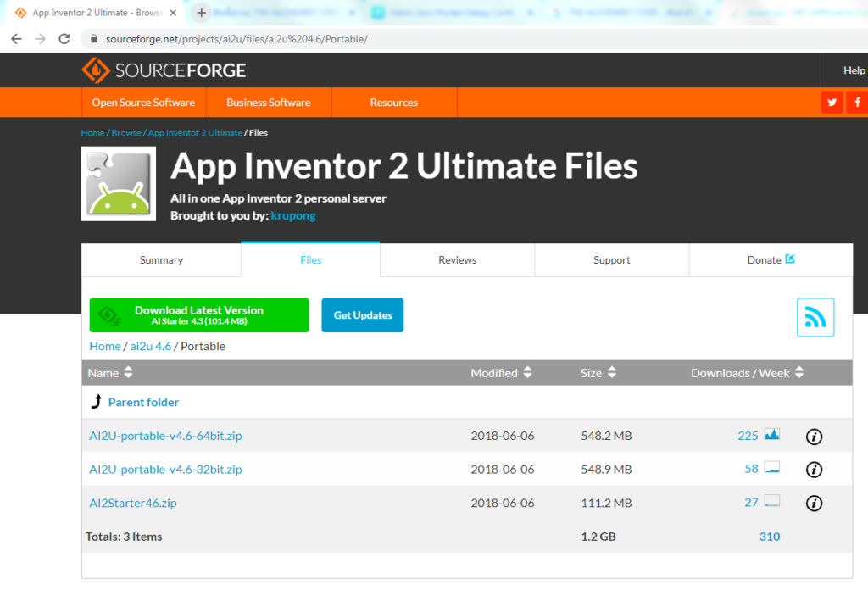Click the padlock site info icon
The height and width of the screenshot is (590, 868).
pos(94,39)
